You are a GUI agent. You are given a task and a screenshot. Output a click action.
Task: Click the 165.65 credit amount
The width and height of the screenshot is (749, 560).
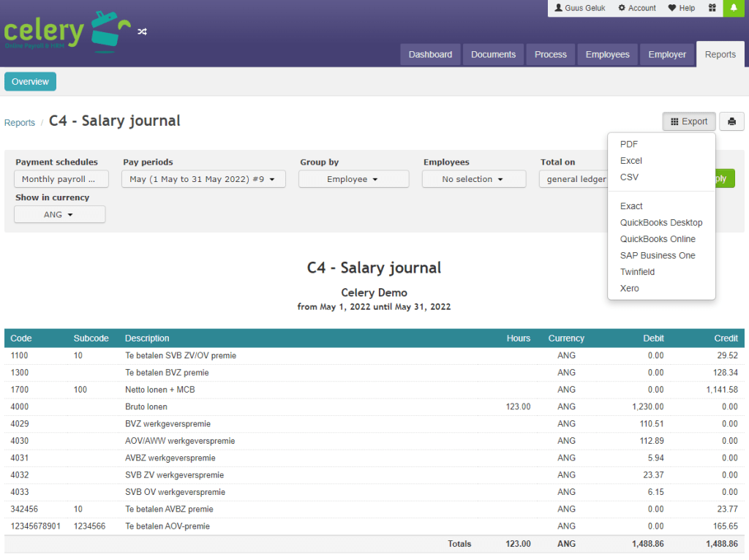pos(725,526)
